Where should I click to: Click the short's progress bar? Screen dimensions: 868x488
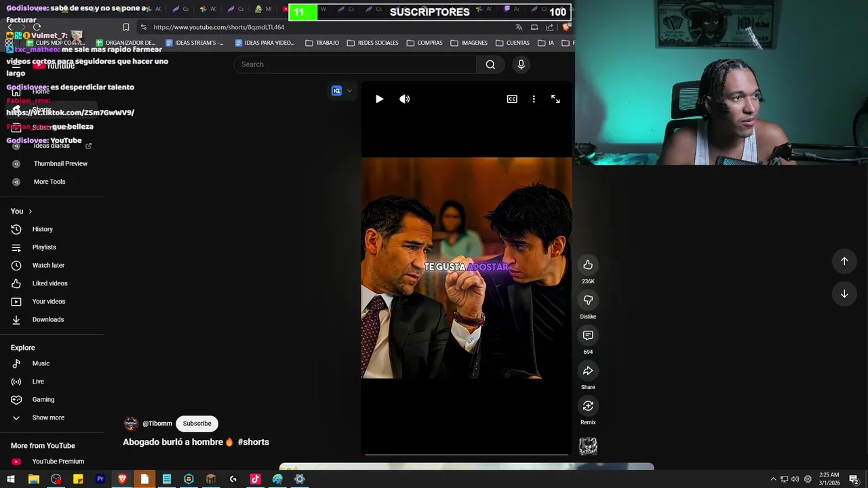point(467,455)
